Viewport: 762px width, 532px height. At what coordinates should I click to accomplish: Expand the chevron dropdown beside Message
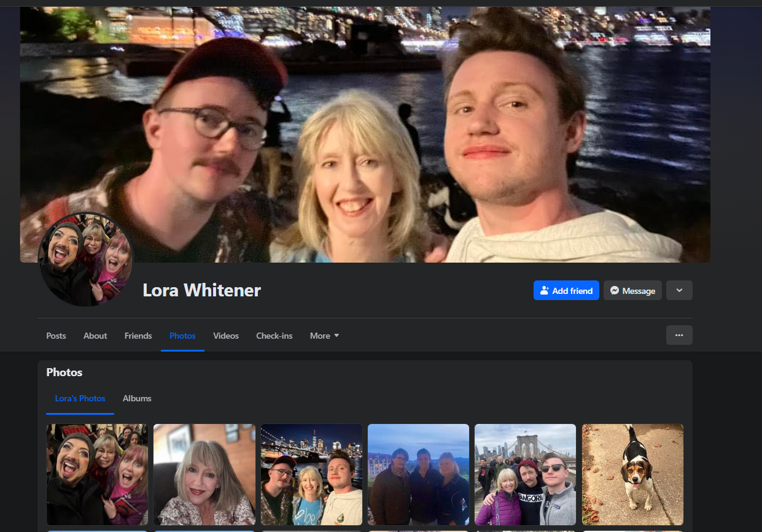tap(679, 291)
